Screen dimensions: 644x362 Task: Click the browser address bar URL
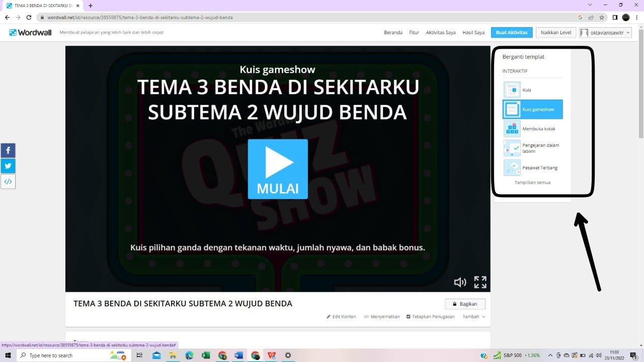click(x=140, y=17)
